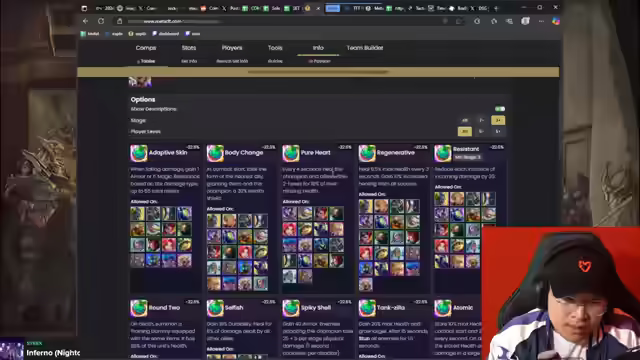The height and width of the screenshot is (360, 640).
Task: Open the Comps tab
Action: tap(146, 48)
